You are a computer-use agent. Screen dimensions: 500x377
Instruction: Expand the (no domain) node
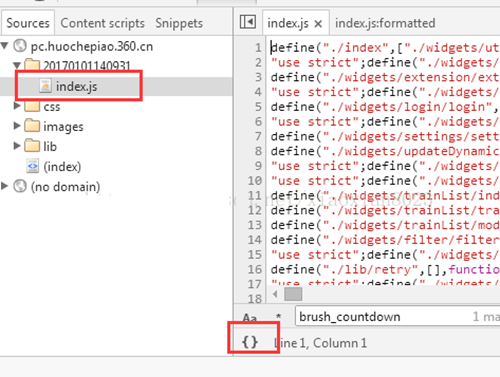(x=4, y=186)
